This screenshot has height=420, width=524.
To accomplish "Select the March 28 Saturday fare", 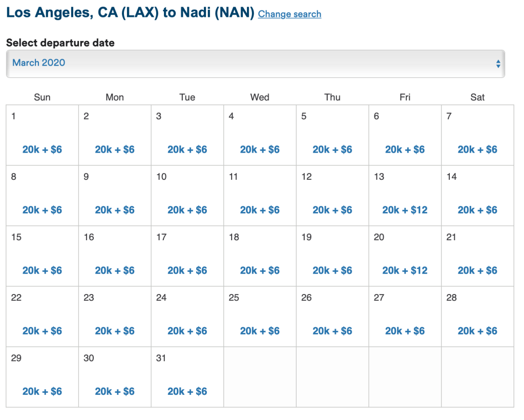I will click(477, 331).
